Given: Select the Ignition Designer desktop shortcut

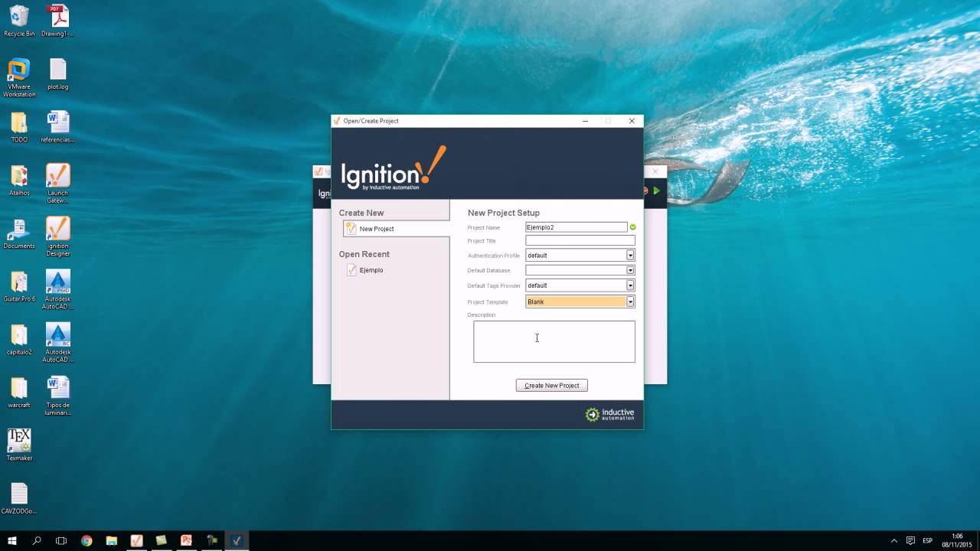Looking at the screenshot, I should click(57, 236).
